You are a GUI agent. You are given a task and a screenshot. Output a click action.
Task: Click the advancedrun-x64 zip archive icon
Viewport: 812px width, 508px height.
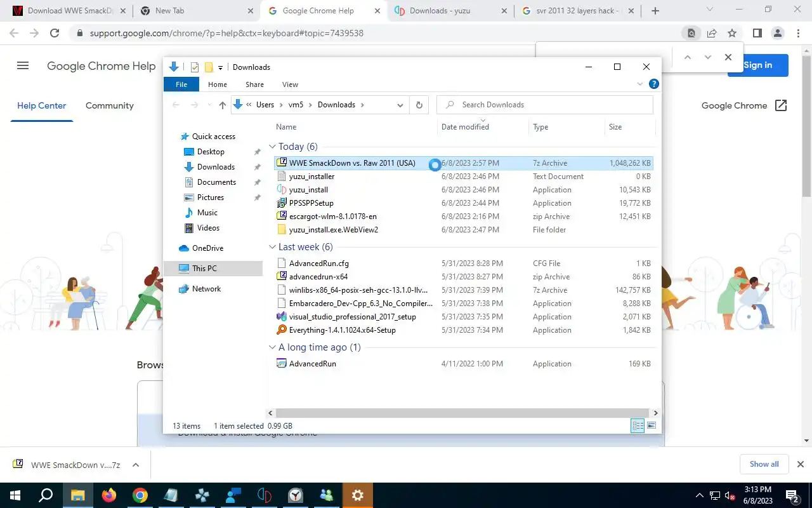[x=282, y=277]
